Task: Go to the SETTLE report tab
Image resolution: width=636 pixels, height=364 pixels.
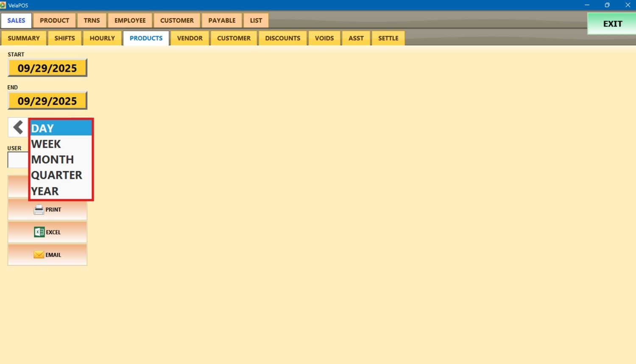Action: (x=388, y=38)
